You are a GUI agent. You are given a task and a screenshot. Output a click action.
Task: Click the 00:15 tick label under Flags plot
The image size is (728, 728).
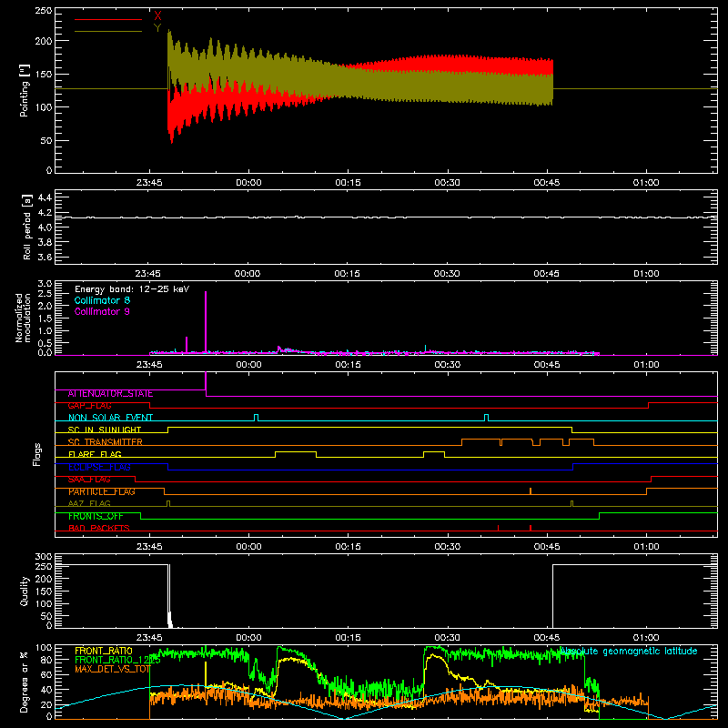[349, 547]
